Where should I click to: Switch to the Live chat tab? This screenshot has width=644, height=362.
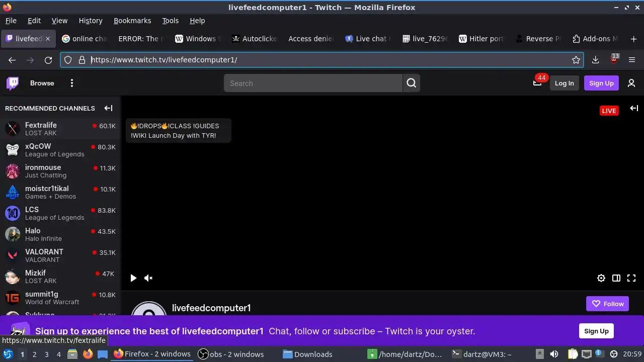[368, 39]
